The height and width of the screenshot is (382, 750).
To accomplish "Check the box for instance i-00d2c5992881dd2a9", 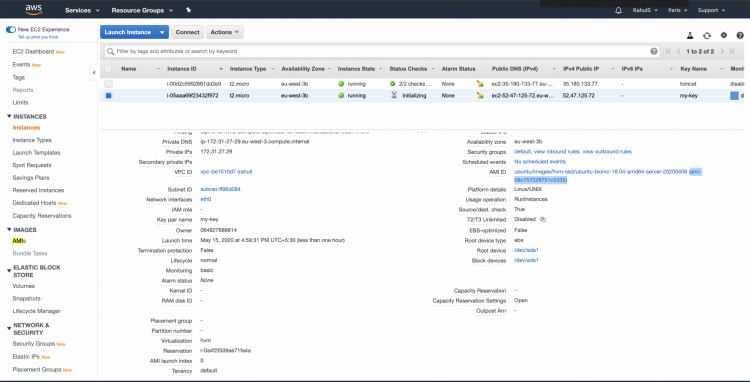I will [109, 84].
